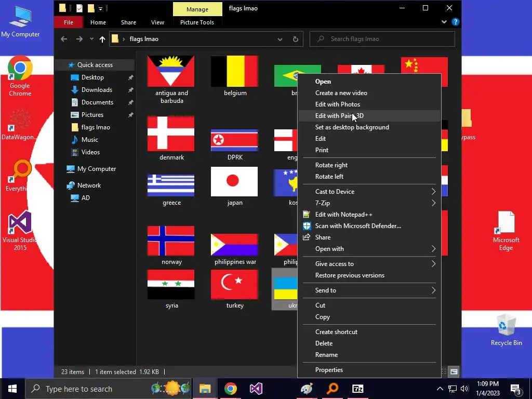Switch to the View ribbon tab
Viewport: 532px width, 399px height.
click(157, 22)
